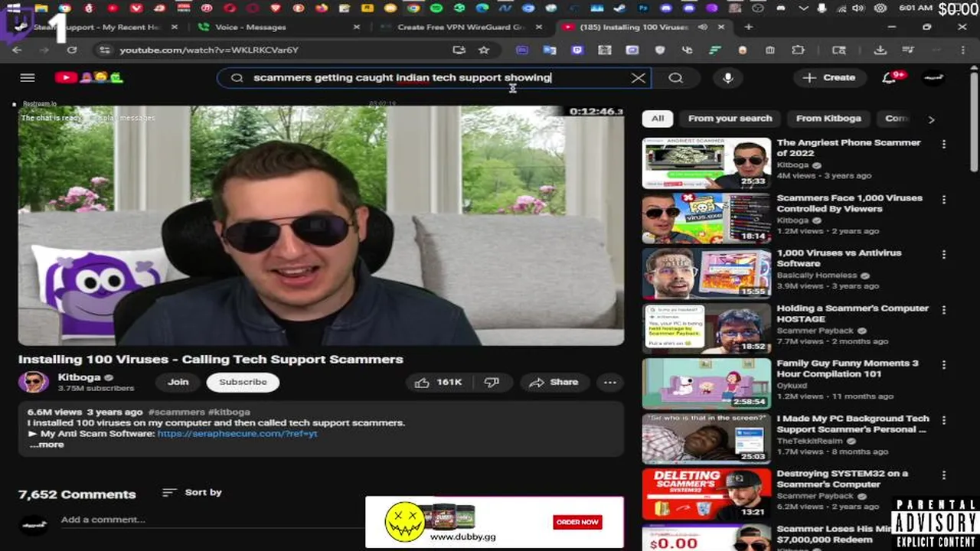Share the video
The height and width of the screenshot is (551, 980).
pyautogui.click(x=553, y=382)
